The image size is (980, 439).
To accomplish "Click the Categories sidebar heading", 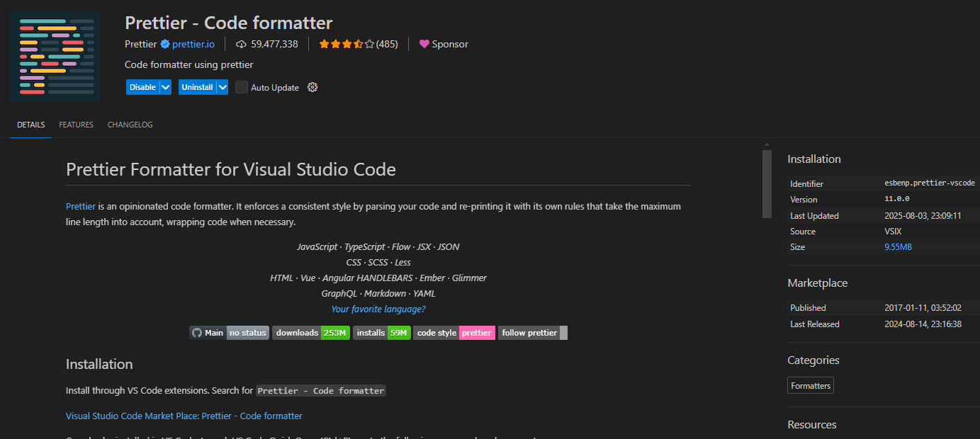I will [813, 360].
